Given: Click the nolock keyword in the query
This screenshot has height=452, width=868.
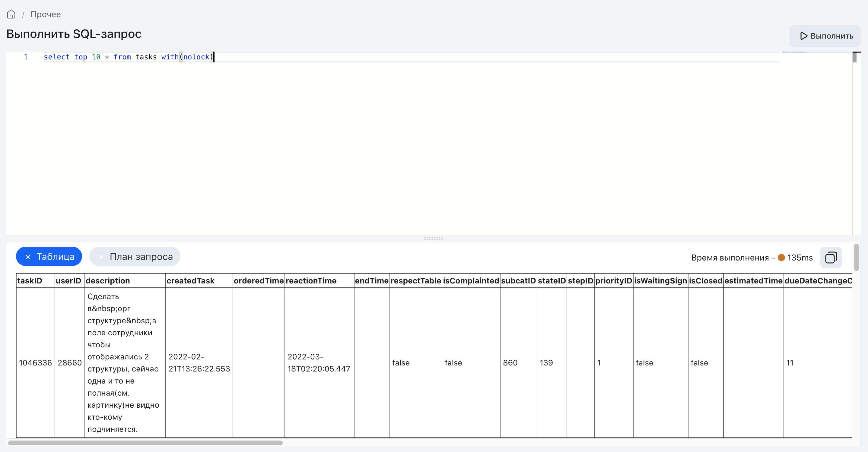Looking at the screenshot, I should (x=196, y=57).
